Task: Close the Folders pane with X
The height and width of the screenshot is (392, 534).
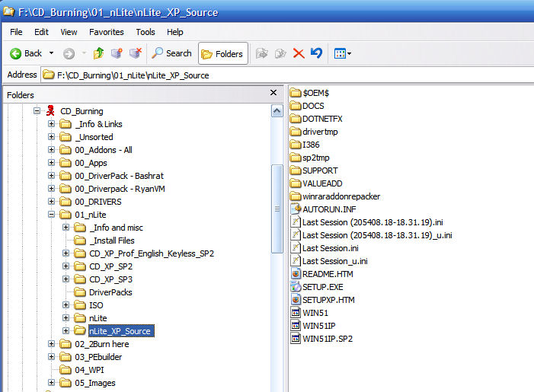Action: 273,93
